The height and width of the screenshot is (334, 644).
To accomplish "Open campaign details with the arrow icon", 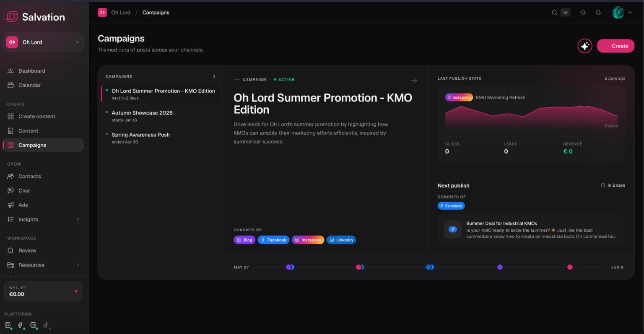I will coord(414,80).
